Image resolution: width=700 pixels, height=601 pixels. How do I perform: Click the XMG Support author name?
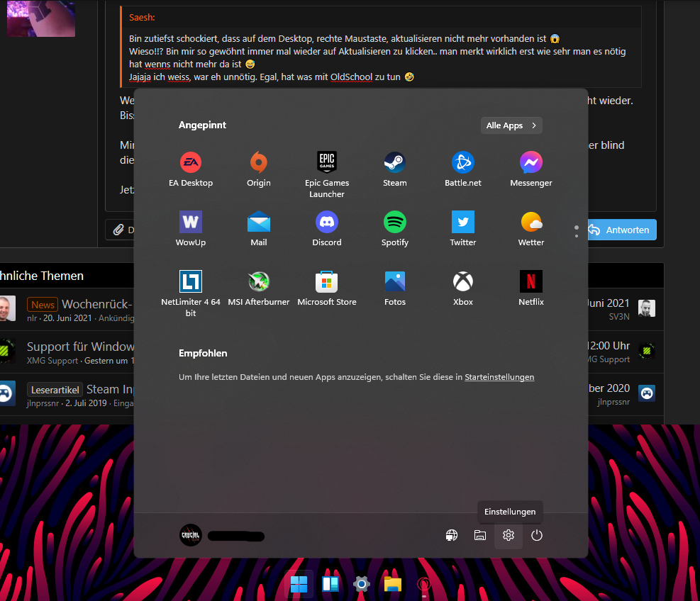point(52,361)
